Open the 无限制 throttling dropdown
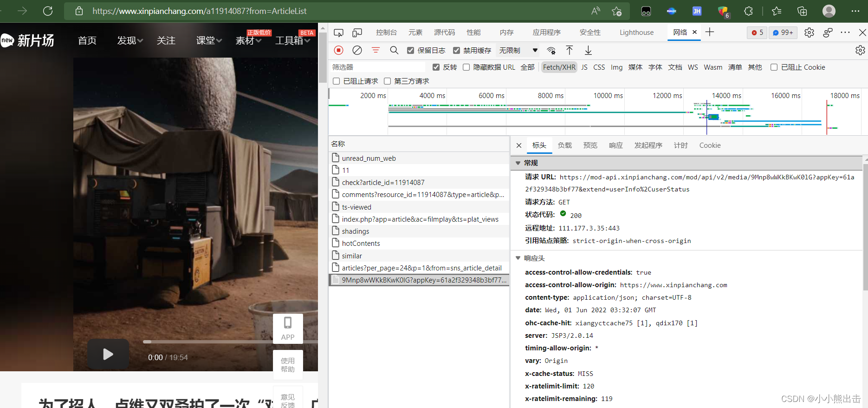 coord(518,50)
